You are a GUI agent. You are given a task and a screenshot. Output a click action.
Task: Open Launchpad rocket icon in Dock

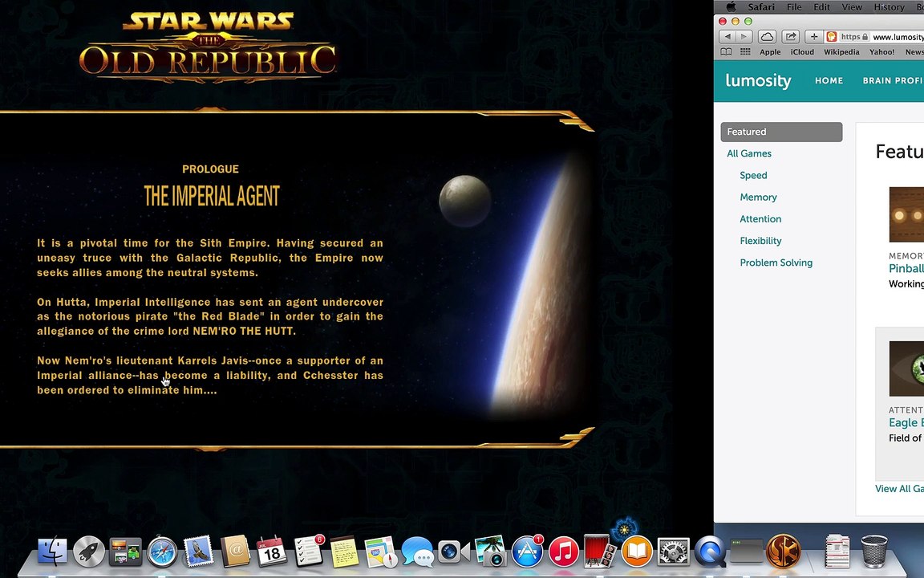click(x=89, y=552)
